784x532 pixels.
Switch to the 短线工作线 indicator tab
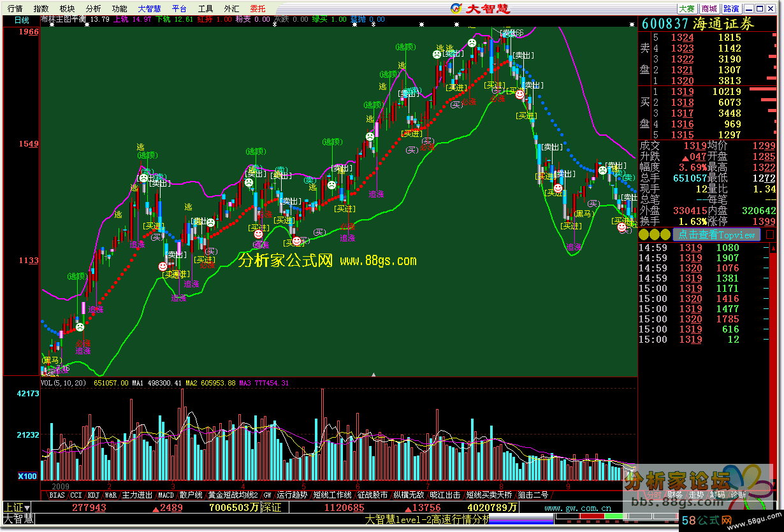click(x=332, y=494)
